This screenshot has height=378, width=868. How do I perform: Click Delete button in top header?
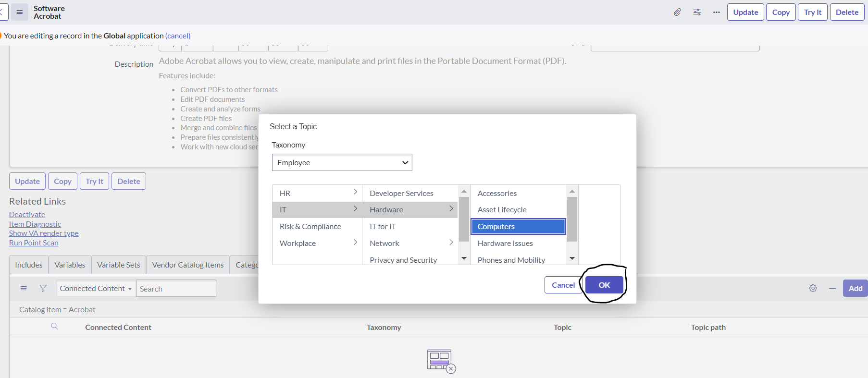point(847,12)
